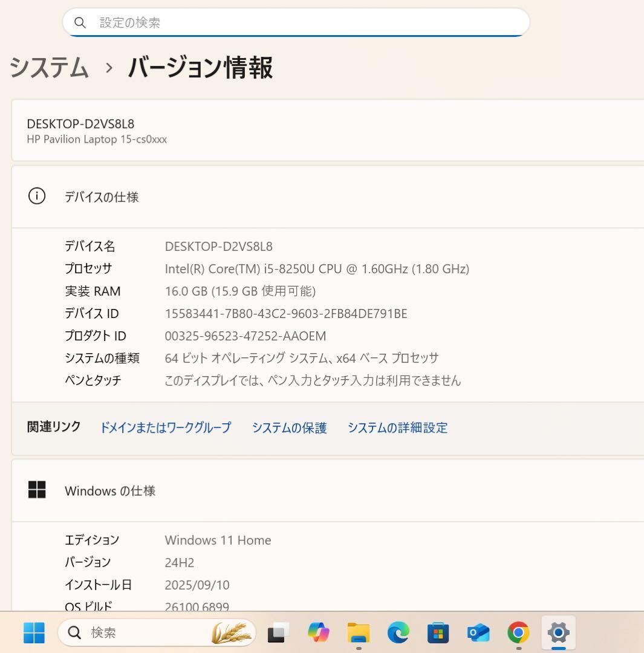The width and height of the screenshot is (644, 653).
Task: Navigate back to システム via the breadcrumb
Action: 48,68
